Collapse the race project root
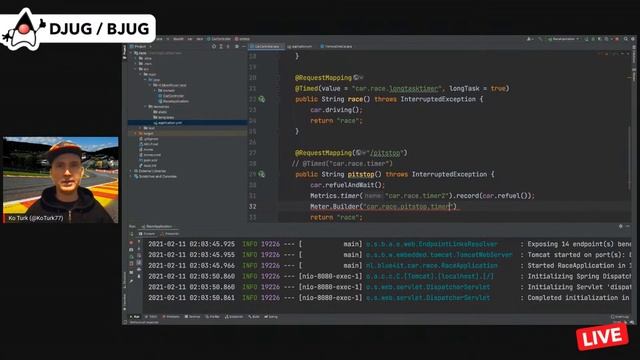This screenshot has height=360, width=640. click(x=131, y=53)
